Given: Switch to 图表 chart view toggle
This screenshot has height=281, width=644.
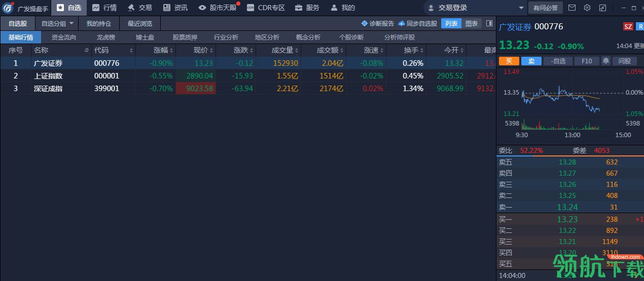Looking at the screenshot, I should tap(472, 23).
